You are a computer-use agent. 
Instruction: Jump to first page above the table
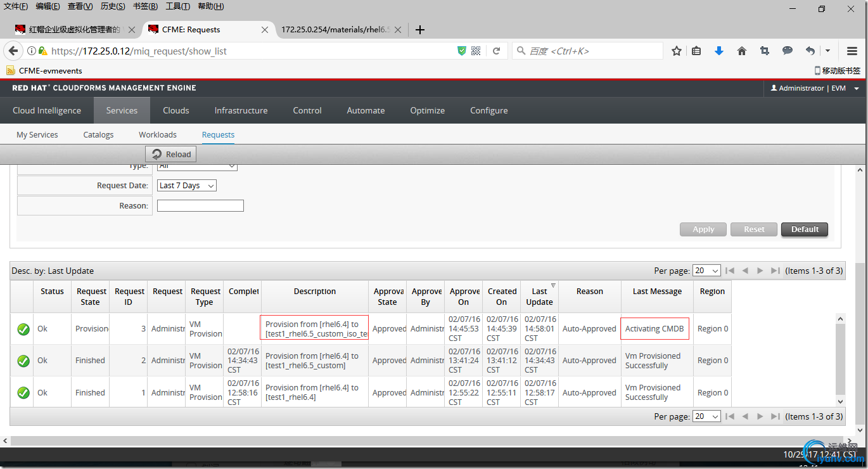[730, 271]
